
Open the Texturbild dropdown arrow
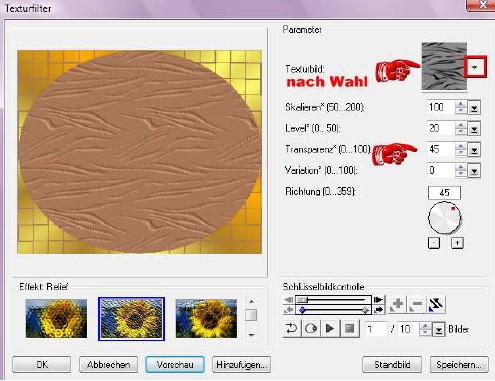475,67
